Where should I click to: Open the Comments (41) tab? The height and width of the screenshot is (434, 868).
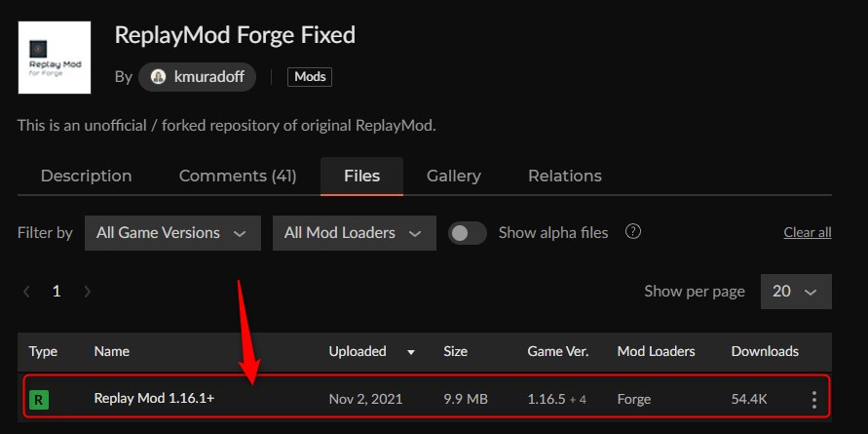pyautogui.click(x=238, y=176)
